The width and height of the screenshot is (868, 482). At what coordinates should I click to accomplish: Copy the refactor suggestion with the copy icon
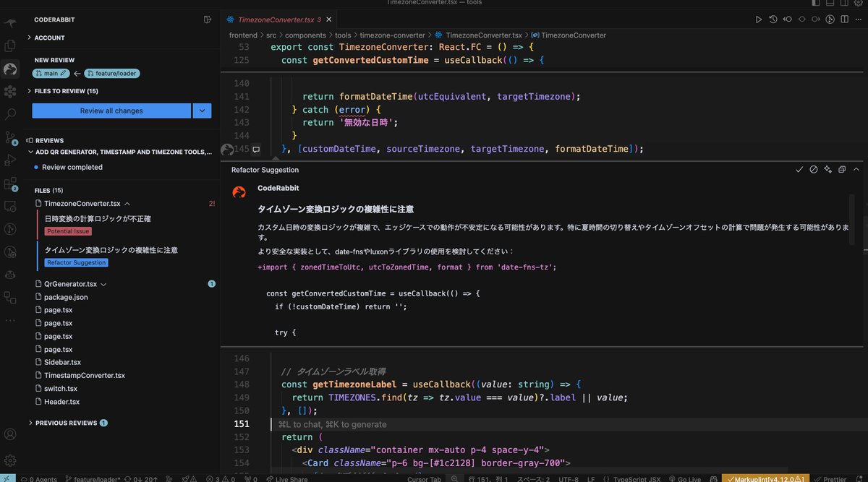pyautogui.click(x=841, y=170)
